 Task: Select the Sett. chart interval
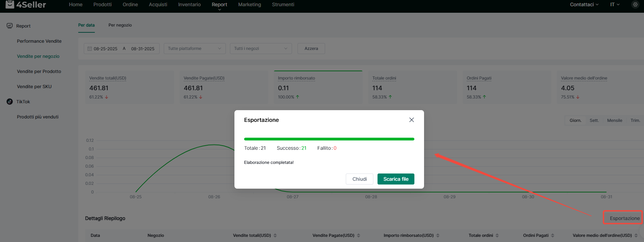[x=594, y=120]
